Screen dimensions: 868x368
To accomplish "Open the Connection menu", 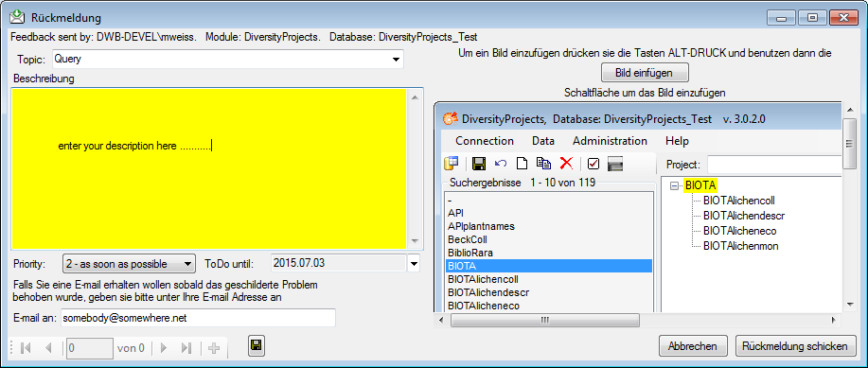I will pyautogui.click(x=485, y=141).
